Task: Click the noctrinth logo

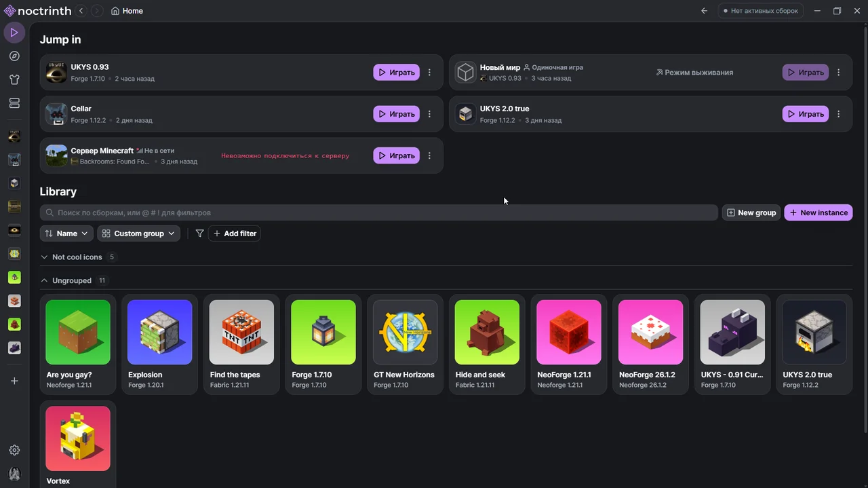Action: pos(37,11)
